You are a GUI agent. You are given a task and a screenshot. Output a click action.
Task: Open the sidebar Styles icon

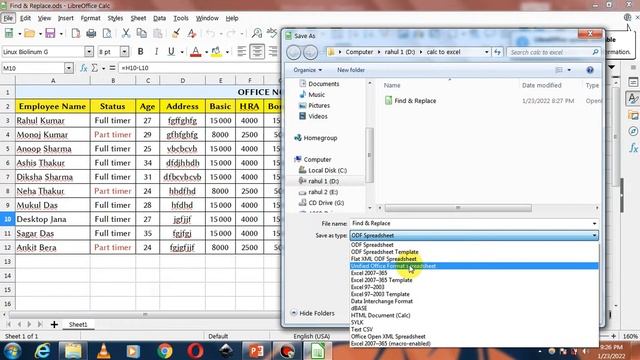(633, 99)
